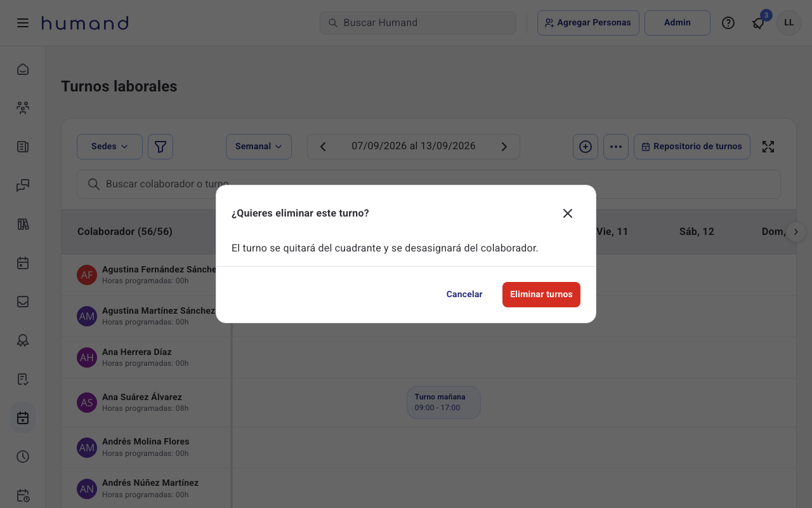Go to previous week arrow
This screenshot has width=812, height=508.
[323, 147]
